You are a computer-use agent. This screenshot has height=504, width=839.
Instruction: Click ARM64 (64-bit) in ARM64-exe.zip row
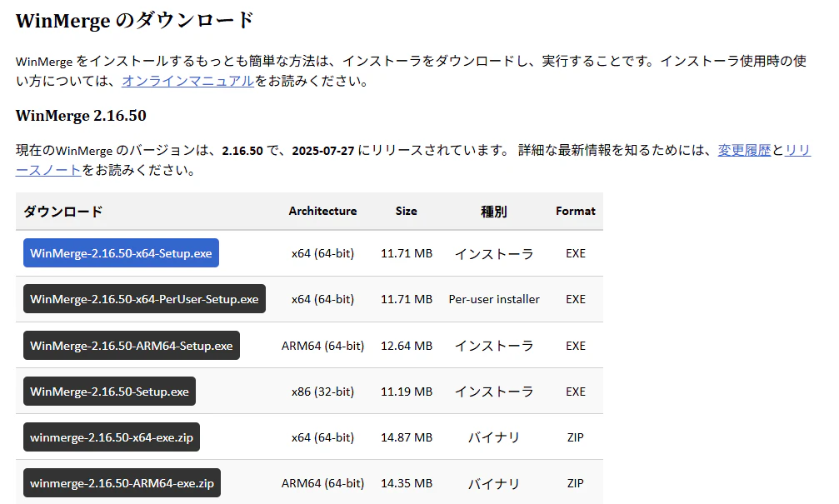pos(322,483)
